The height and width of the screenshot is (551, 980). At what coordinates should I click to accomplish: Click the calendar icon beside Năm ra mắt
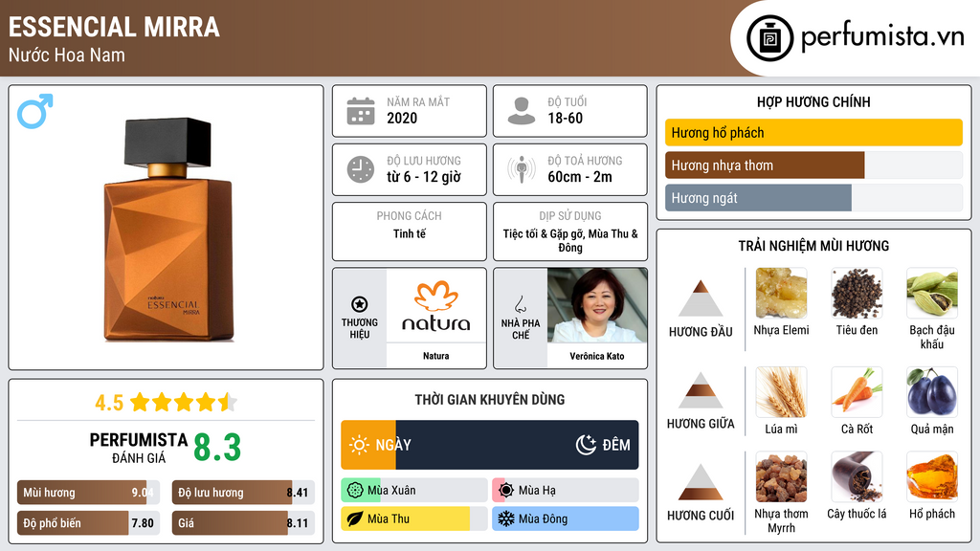point(361,111)
